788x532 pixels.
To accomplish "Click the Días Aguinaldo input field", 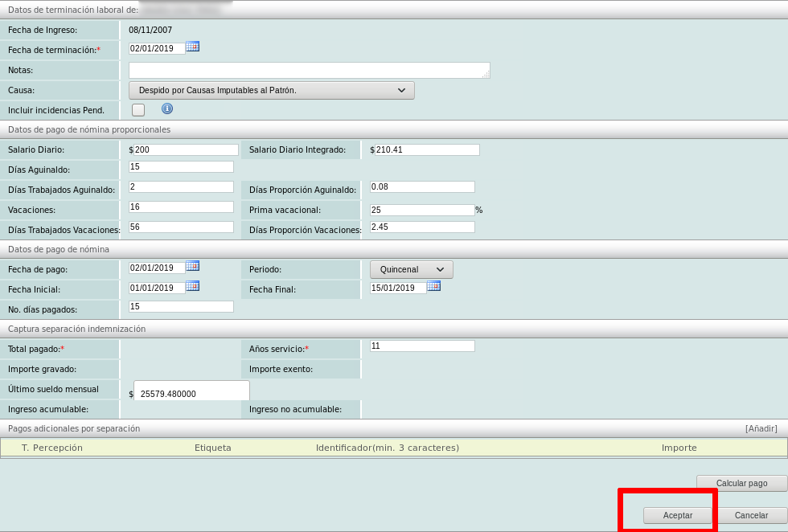I will 181,167.
